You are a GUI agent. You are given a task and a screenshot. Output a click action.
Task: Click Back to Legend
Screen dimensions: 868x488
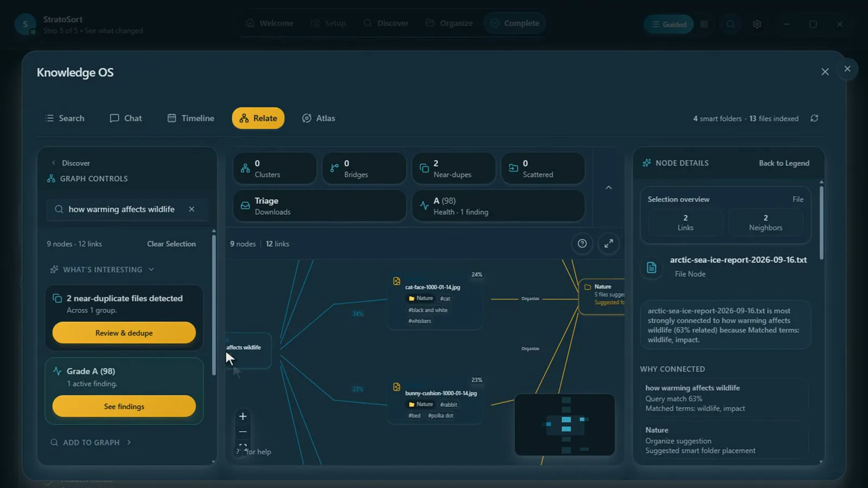click(784, 163)
